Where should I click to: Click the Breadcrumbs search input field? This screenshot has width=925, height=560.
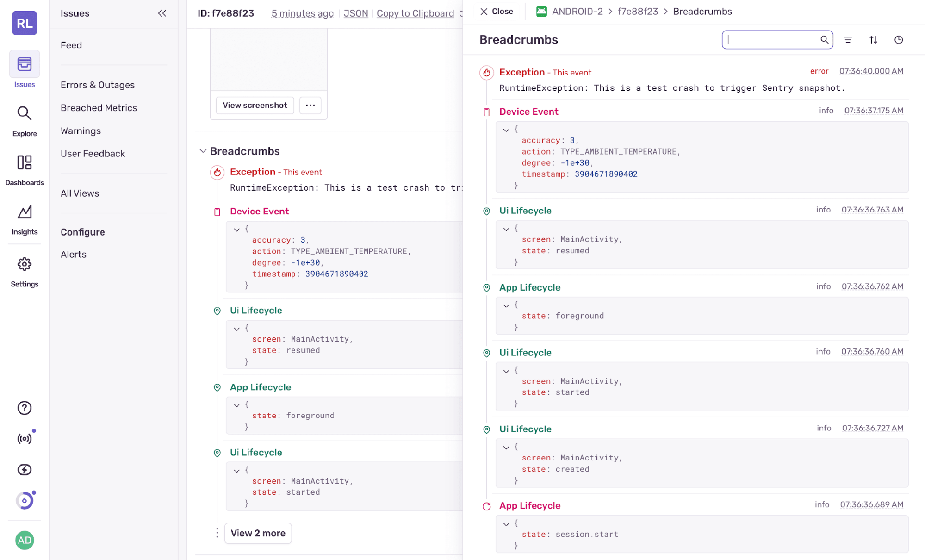coord(770,40)
